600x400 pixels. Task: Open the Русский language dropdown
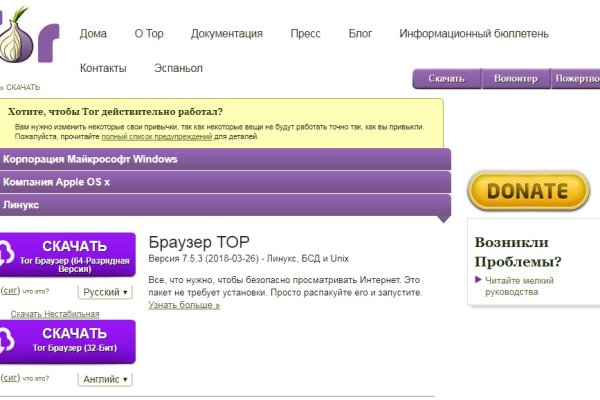(x=106, y=293)
